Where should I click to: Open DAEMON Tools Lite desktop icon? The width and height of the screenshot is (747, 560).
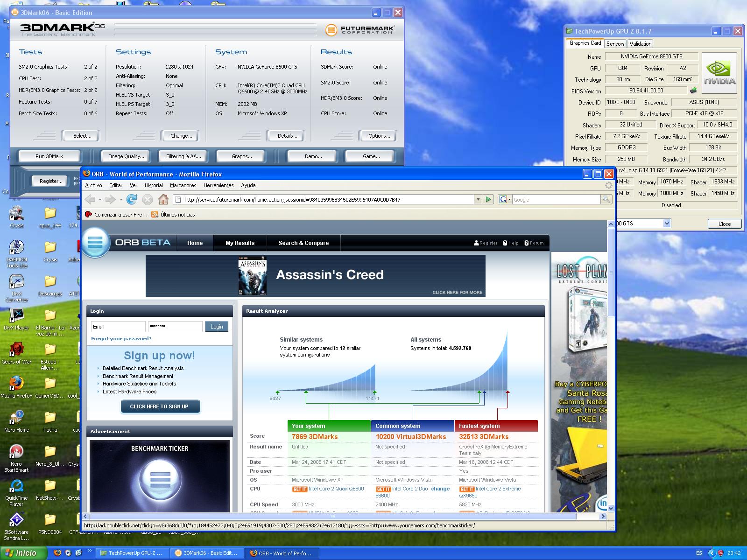point(16,254)
